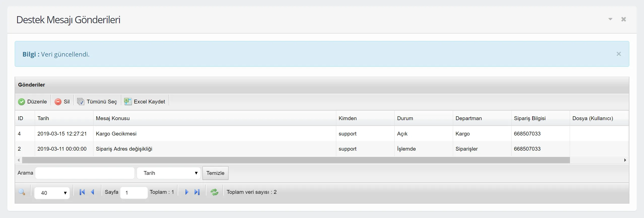Image resolution: width=644 pixels, height=218 pixels.
Task: Sort by the Mesaj Konusu column header
Action: (x=113, y=118)
